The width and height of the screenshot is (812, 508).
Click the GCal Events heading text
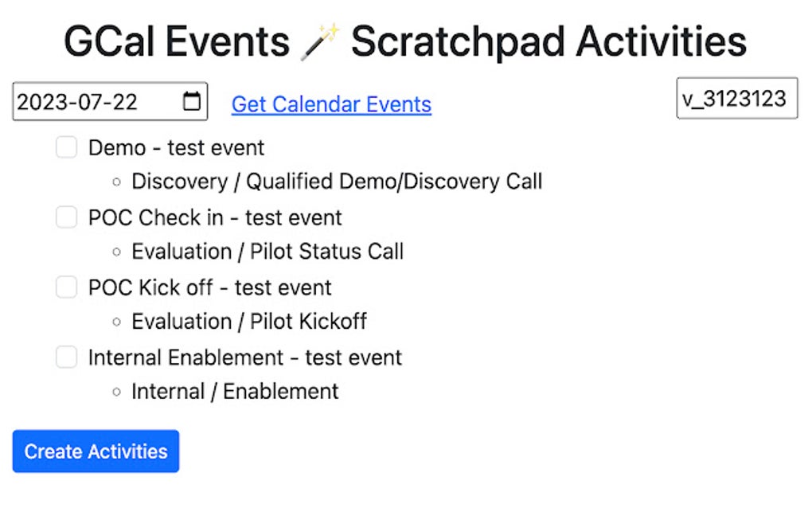pos(177,42)
